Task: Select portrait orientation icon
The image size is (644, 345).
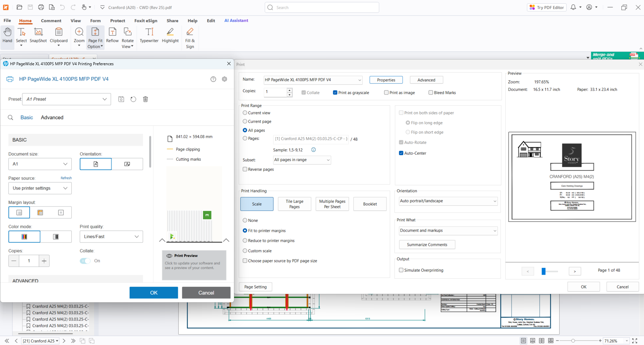Action: coord(96,164)
